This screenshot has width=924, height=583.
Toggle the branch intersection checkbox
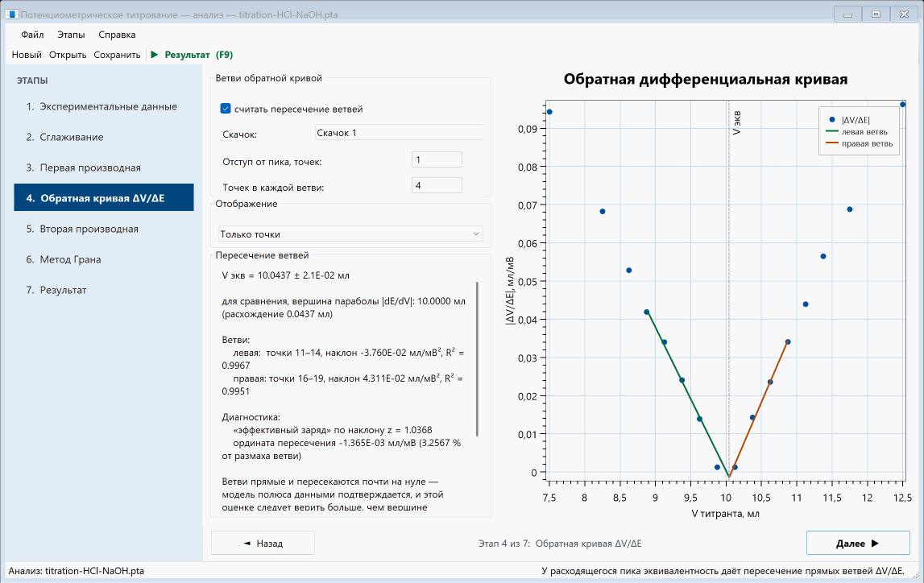(225, 109)
